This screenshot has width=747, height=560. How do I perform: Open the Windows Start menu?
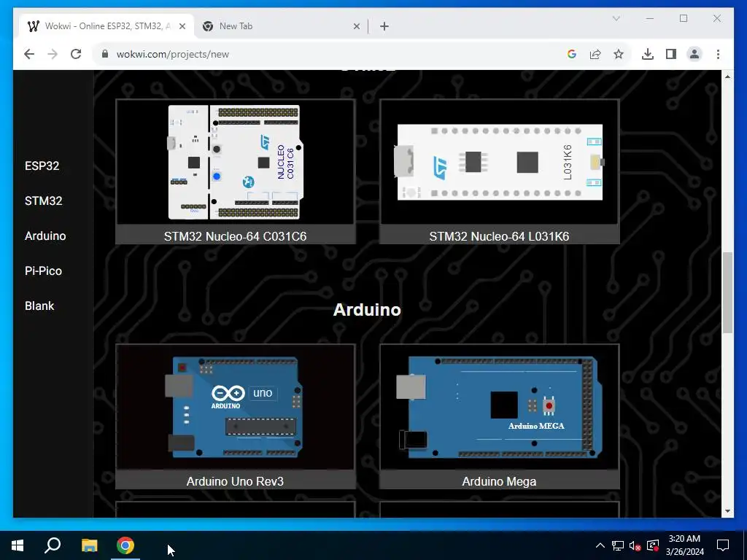coord(18,545)
